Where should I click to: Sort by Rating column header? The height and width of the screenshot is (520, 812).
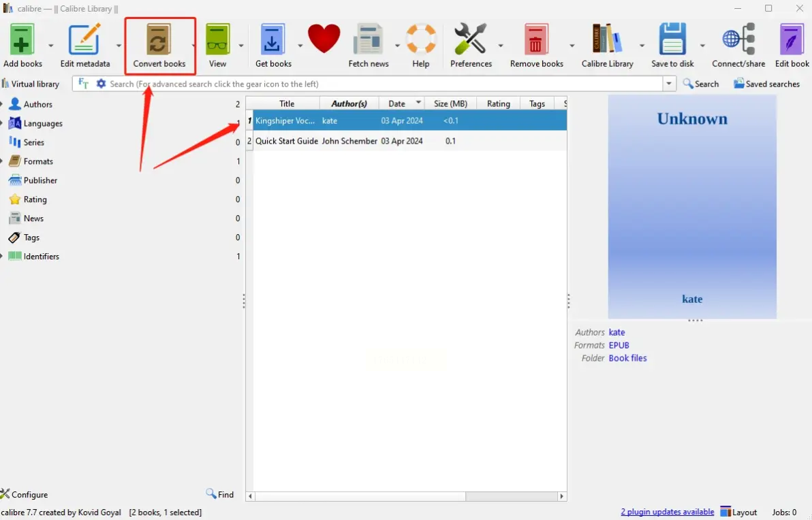click(498, 103)
